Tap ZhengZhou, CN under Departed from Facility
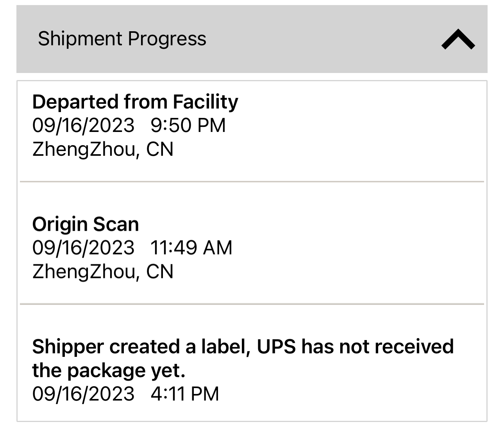 pyautogui.click(x=103, y=149)
